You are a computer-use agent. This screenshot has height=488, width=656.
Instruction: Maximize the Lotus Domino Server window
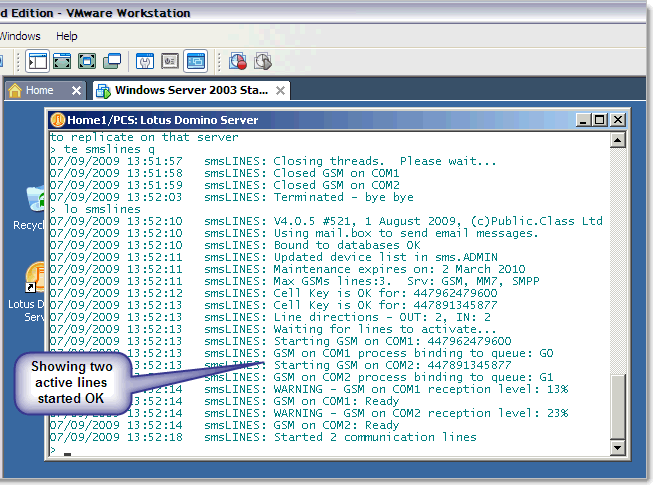[x=599, y=120]
